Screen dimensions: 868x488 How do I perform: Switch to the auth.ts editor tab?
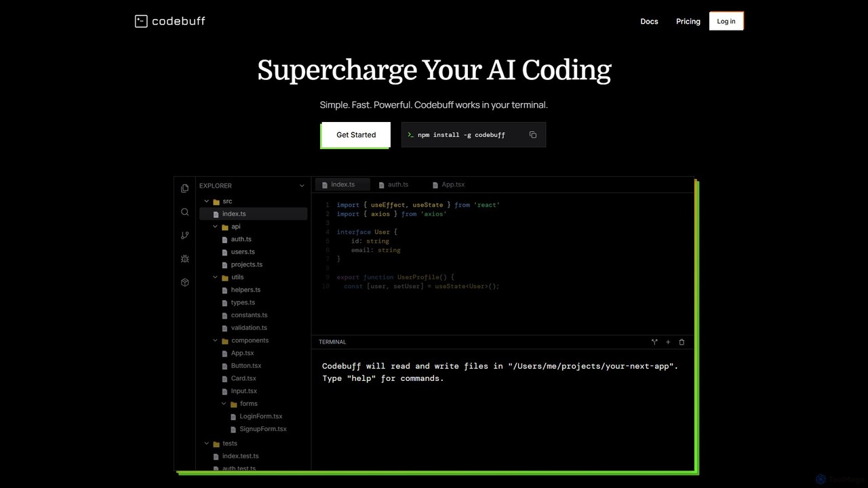click(395, 184)
